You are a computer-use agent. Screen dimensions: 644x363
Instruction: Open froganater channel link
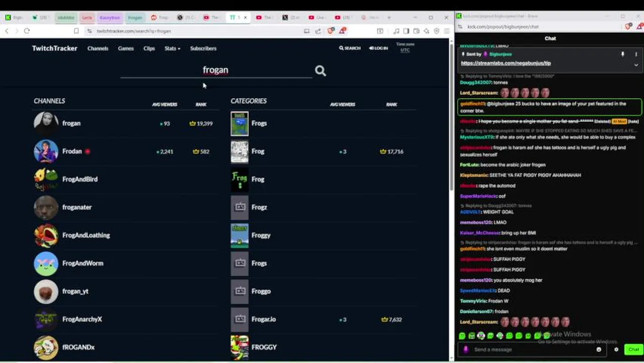pyautogui.click(x=77, y=207)
